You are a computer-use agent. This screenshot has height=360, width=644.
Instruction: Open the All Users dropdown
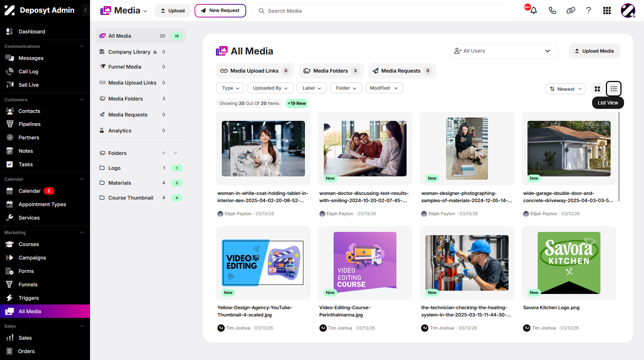pyautogui.click(x=503, y=51)
